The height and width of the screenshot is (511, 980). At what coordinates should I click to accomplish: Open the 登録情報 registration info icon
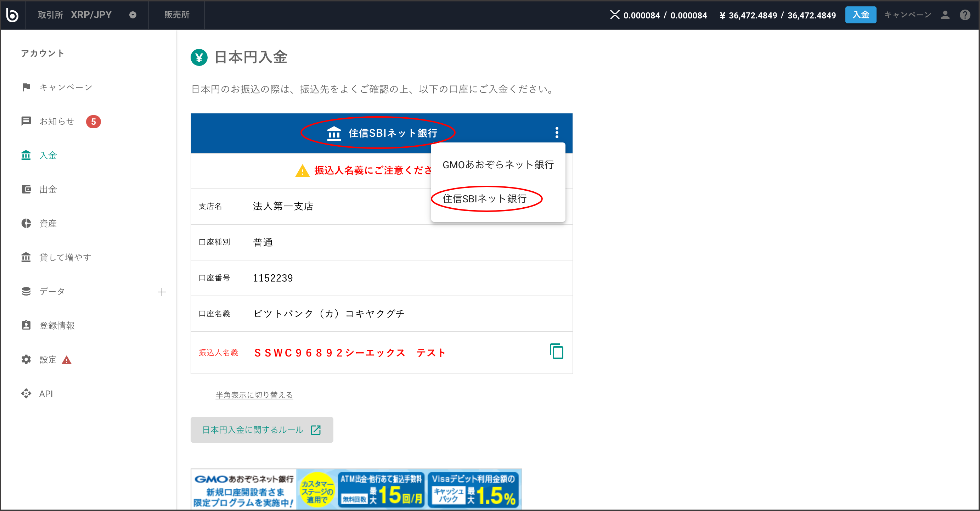pyautogui.click(x=26, y=325)
